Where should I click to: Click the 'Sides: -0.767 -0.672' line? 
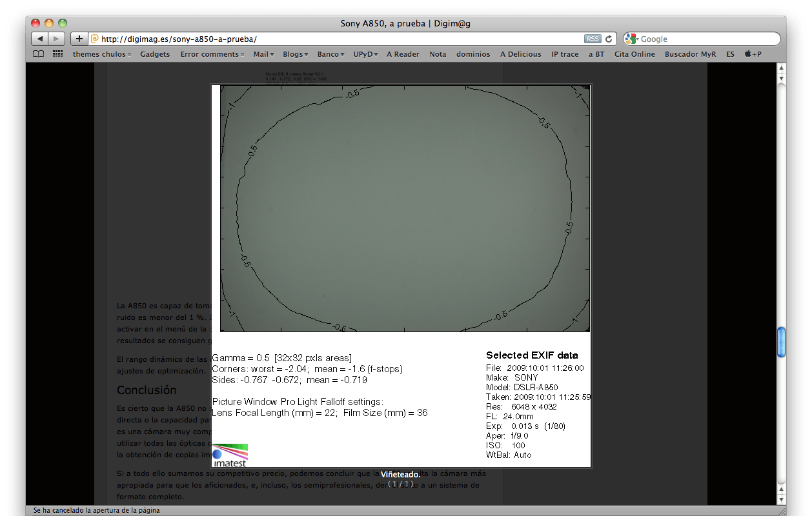coord(289,380)
